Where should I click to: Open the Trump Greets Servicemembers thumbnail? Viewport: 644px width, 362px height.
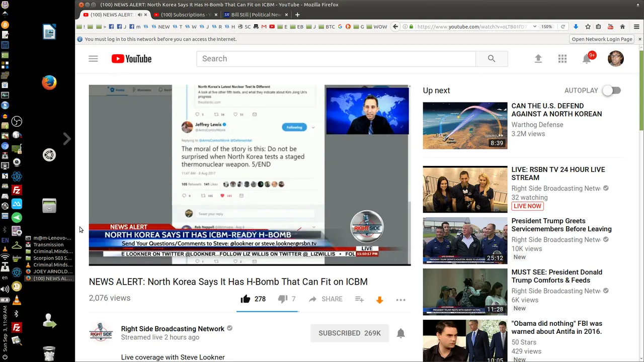tap(465, 240)
